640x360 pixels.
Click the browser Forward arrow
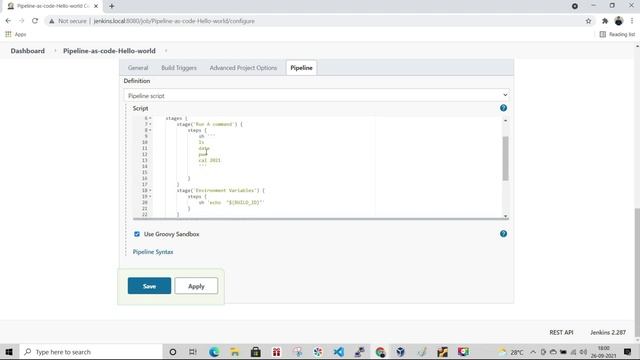[21, 21]
